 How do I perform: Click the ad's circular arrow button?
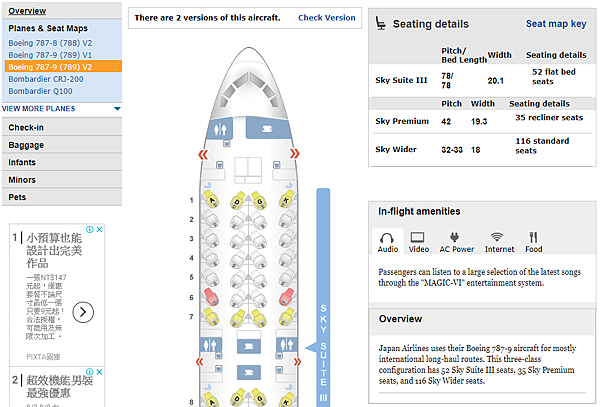coord(83,312)
